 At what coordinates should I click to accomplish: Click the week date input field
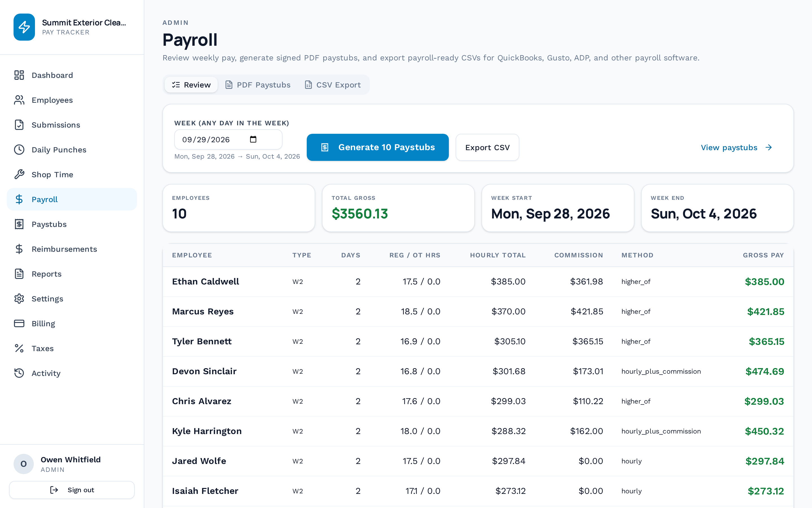pyautogui.click(x=228, y=139)
